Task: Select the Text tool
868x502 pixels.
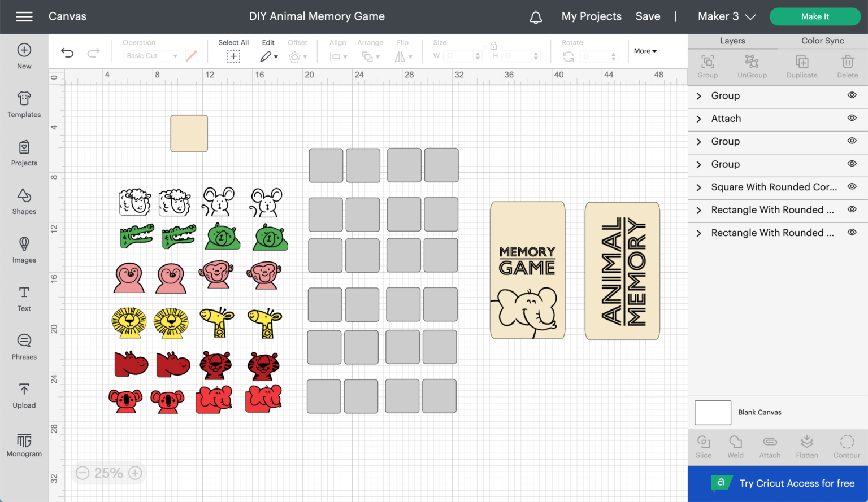Action: [x=24, y=298]
